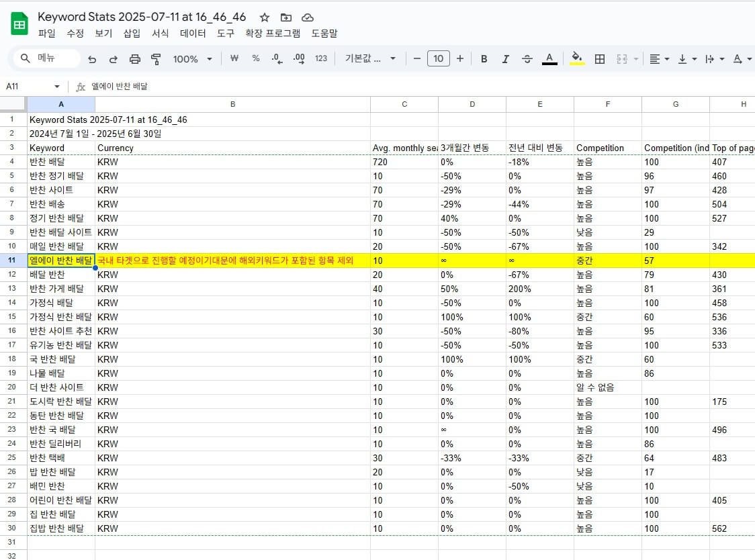Select cell '562' in row 30
The height and width of the screenshot is (560, 755).
[732, 528]
